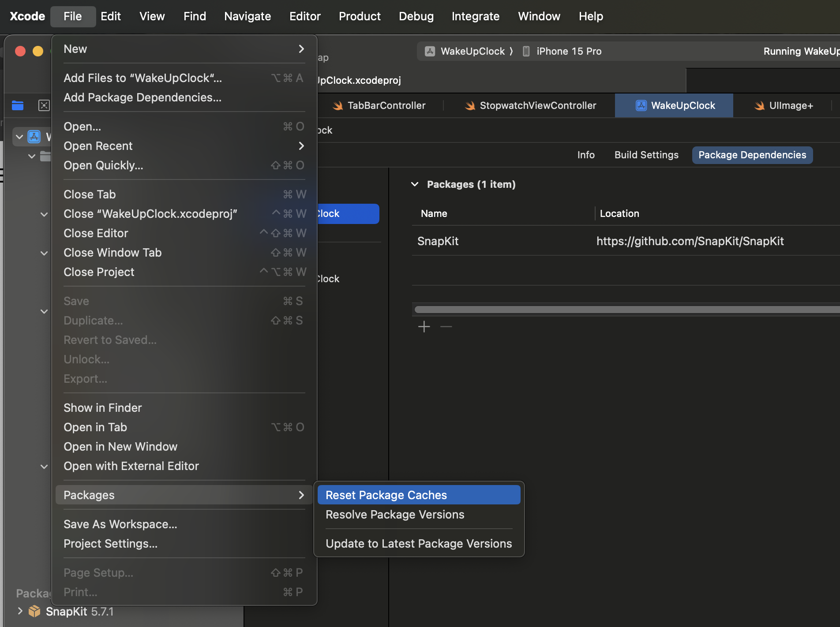The width and height of the screenshot is (840, 627).
Task: Open the Source Control navigator icon
Action: [x=44, y=105]
